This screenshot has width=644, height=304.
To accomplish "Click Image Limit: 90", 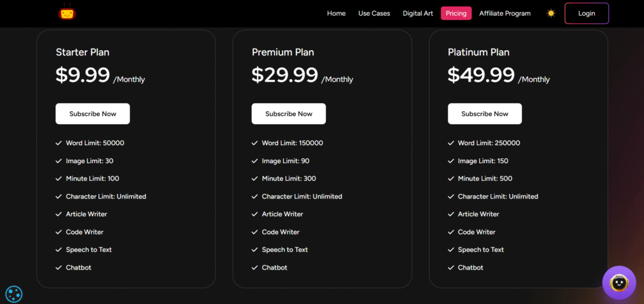I will [x=286, y=161].
